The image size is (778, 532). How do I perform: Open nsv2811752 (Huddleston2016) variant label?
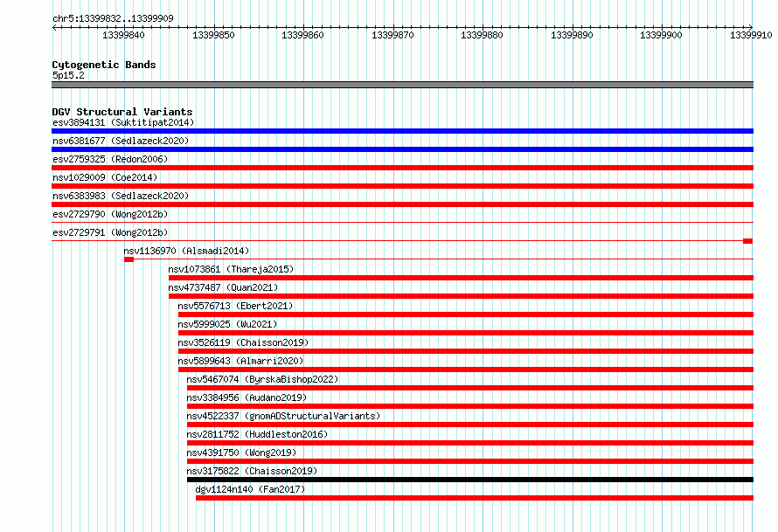tap(257, 434)
